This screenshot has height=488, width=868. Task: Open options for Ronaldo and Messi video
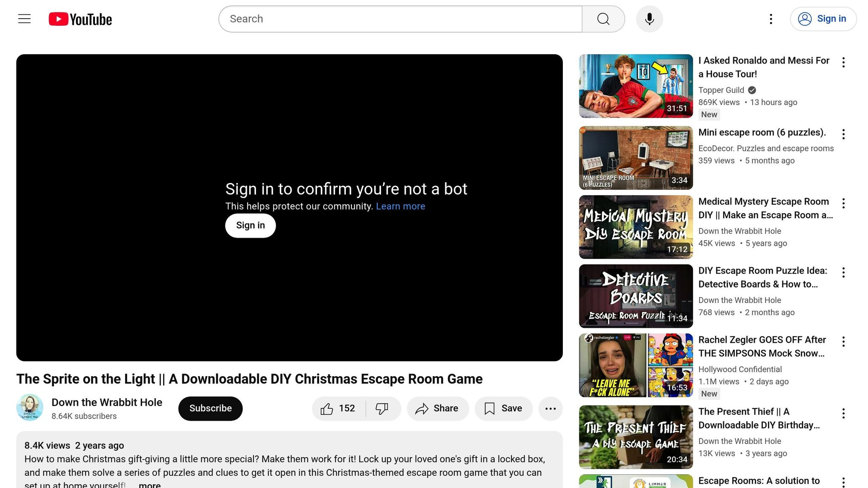pos(843,62)
